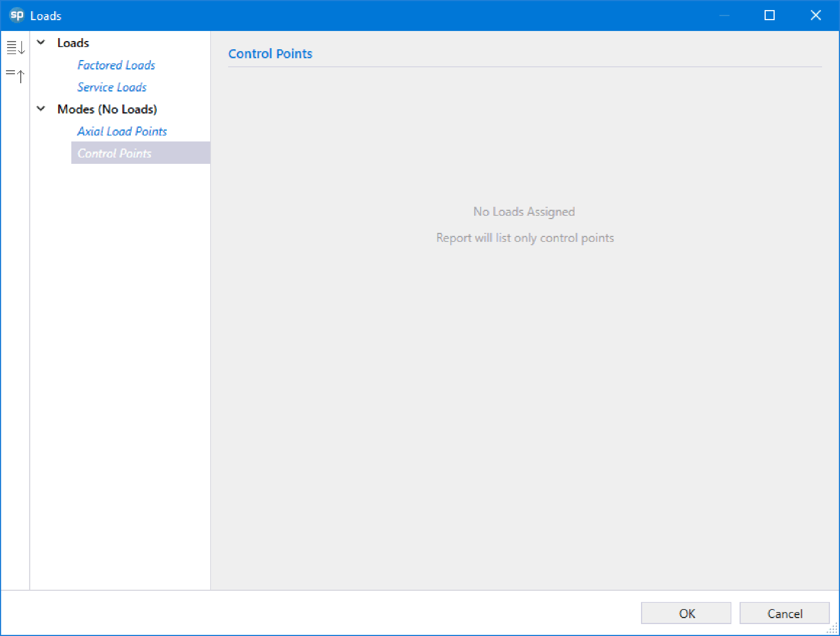Open Service Loads
Screen dimensions: 840x636
[112, 87]
